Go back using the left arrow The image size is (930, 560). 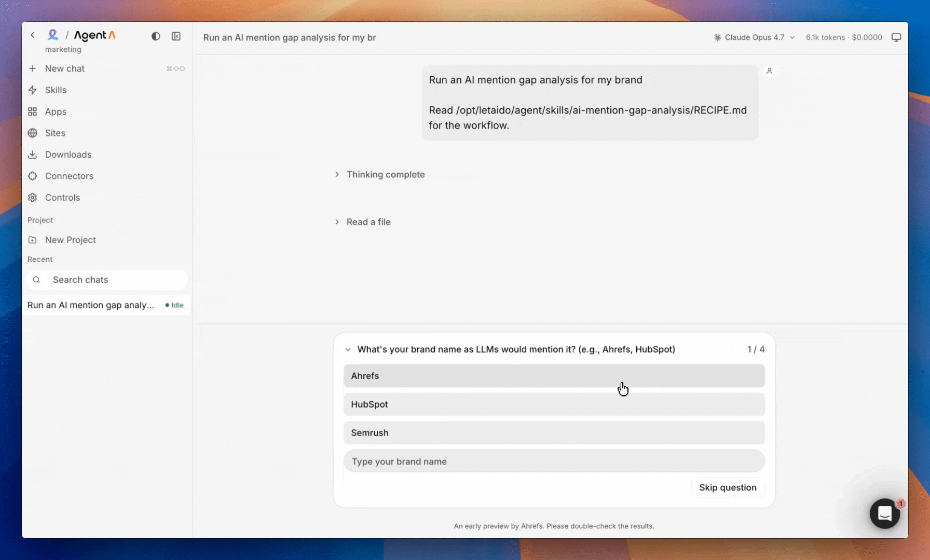coord(33,35)
